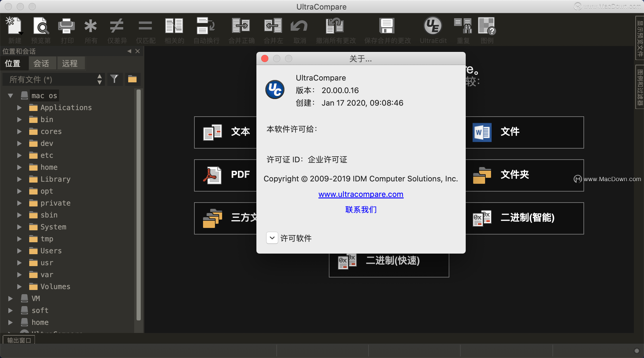The width and height of the screenshot is (644, 358).
Task: Open the 输出窗口 tab
Action: coord(19,340)
